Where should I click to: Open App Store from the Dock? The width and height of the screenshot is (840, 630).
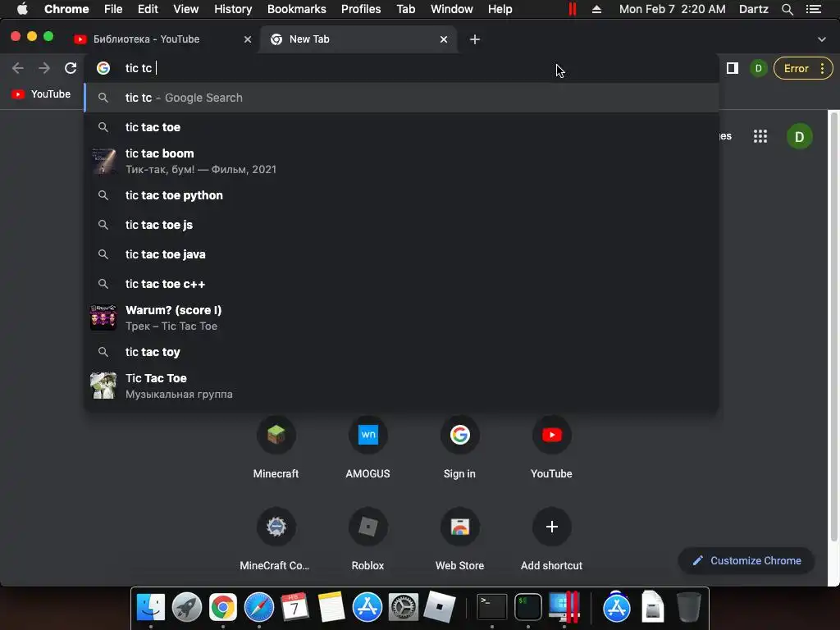[x=367, y=607]
